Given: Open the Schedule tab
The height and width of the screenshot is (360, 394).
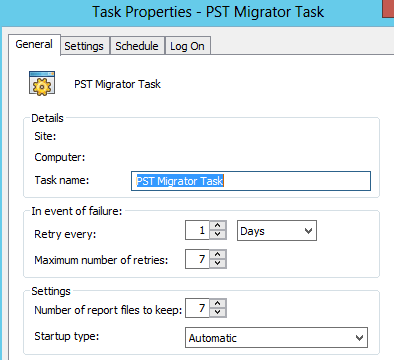Looking at the screenshot, I should point(137,46).
